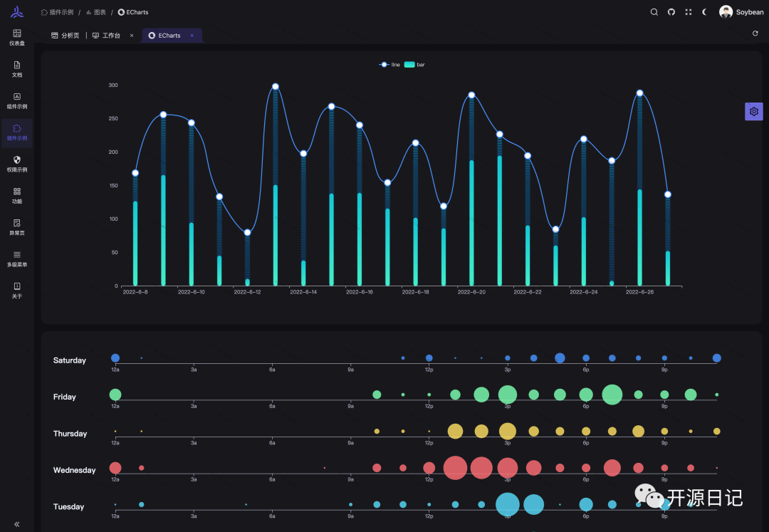Image resolution: width=769 pixels, height=532 pixels.
Task: Click 图表 breadcrumb link
Action: tap(96, 12)
